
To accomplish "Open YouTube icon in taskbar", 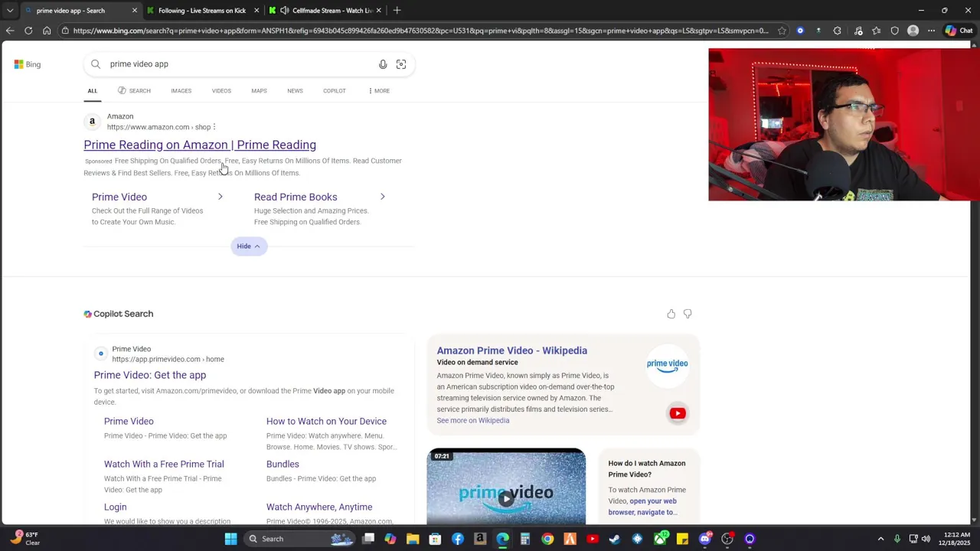I will point(592,539).
